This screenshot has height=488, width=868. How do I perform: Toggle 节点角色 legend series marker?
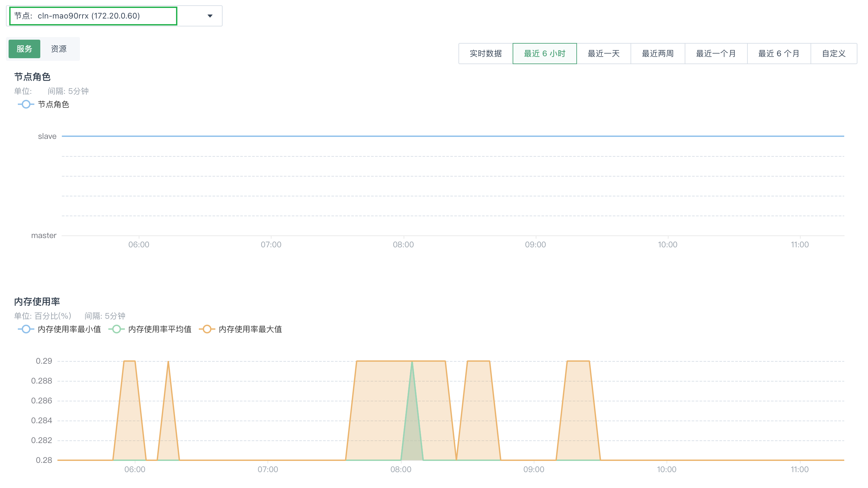[26, 104]
